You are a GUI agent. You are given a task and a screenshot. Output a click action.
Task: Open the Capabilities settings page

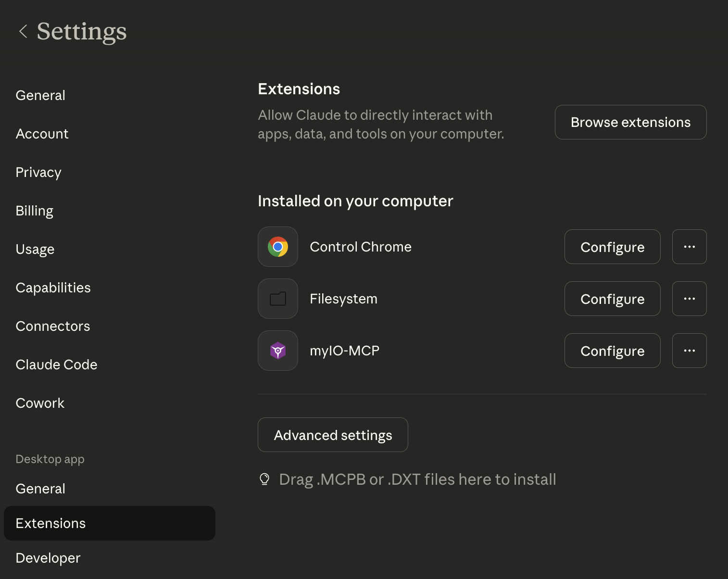point(53,288)
